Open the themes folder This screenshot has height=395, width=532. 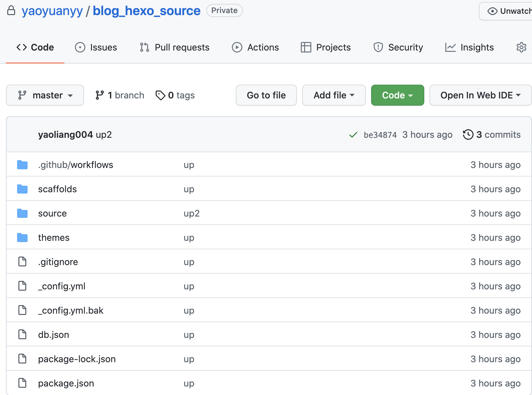(54, 238)
